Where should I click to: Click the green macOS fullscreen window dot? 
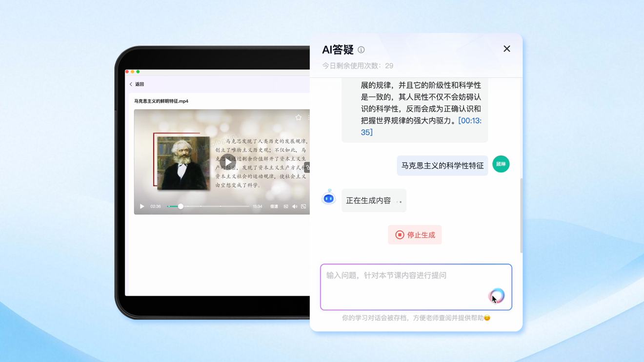coord(138,72)
